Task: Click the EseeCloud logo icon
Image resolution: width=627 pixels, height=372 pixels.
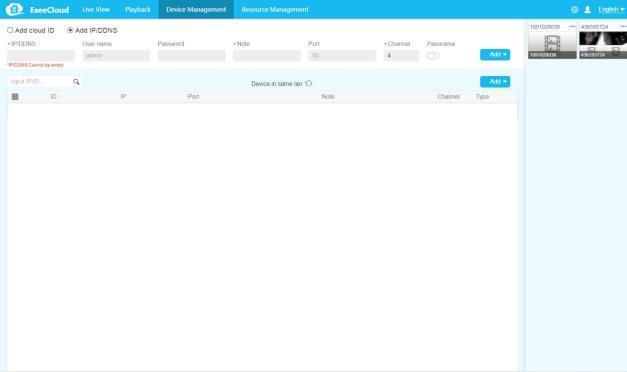Action: 14,9
